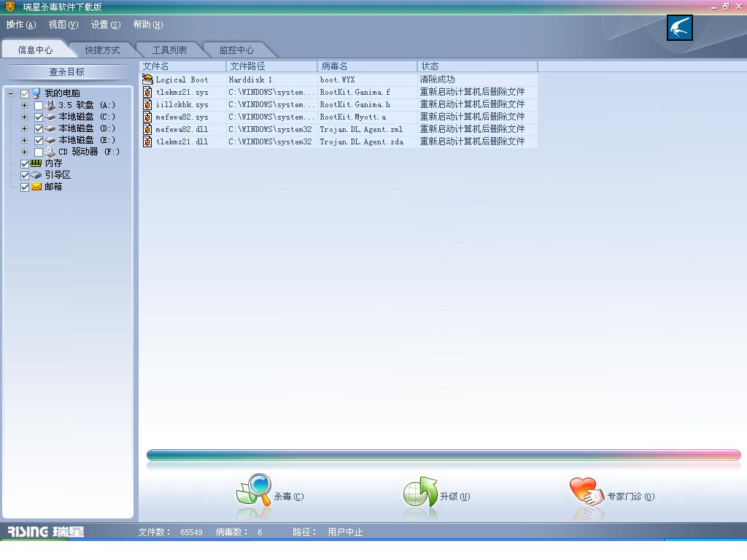Click the 杀毒 magnifier scan icon
Screen dimensions: 747x560
click(x=254, y=489)
